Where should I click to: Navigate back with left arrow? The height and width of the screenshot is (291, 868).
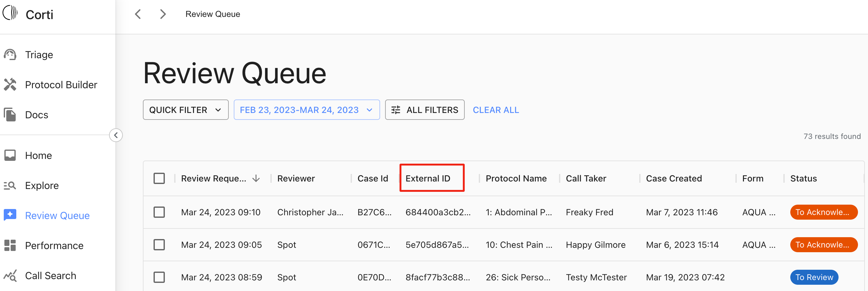pos(138,14)
